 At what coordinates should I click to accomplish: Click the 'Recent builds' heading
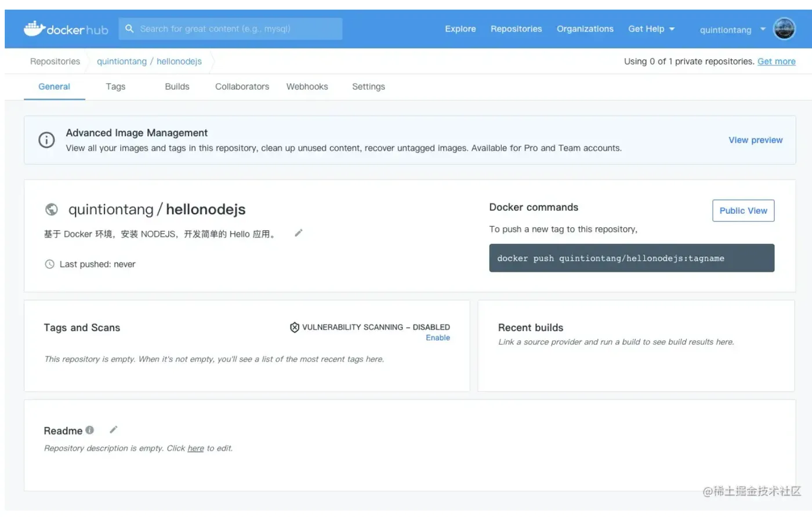pos(531,327)
